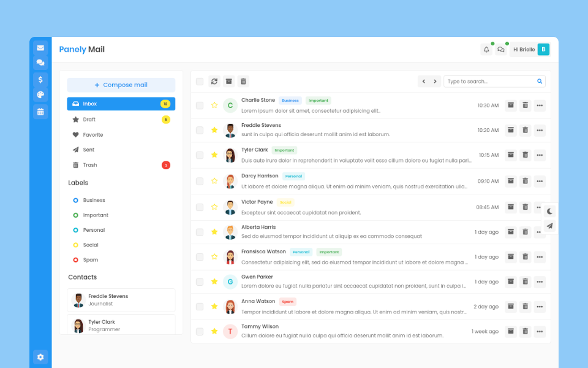Image resolution: width=588 pixels, height=368 pixels.
Task: Click the Compose mail button
Action: 121,85
